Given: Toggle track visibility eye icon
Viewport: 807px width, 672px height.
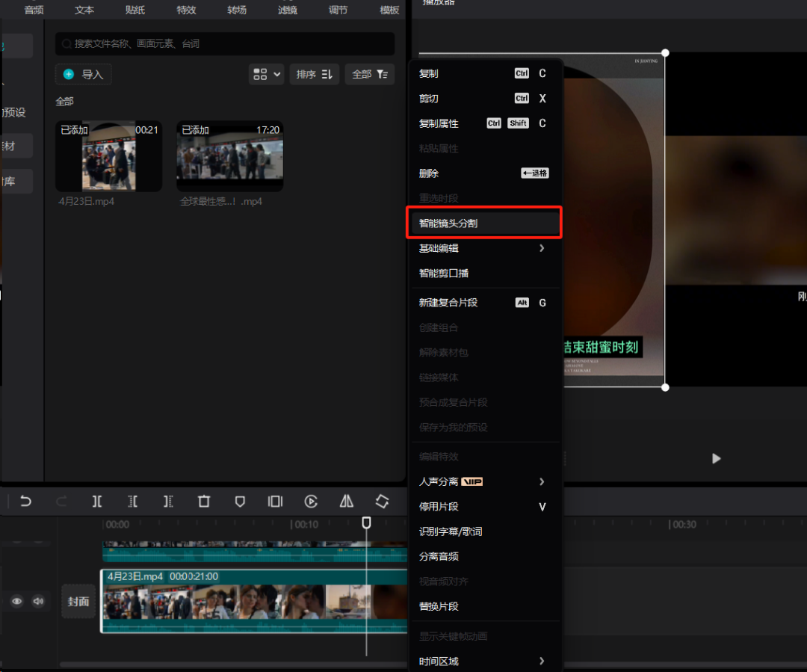Looking at the screenshot, I should tap(17, 601).
